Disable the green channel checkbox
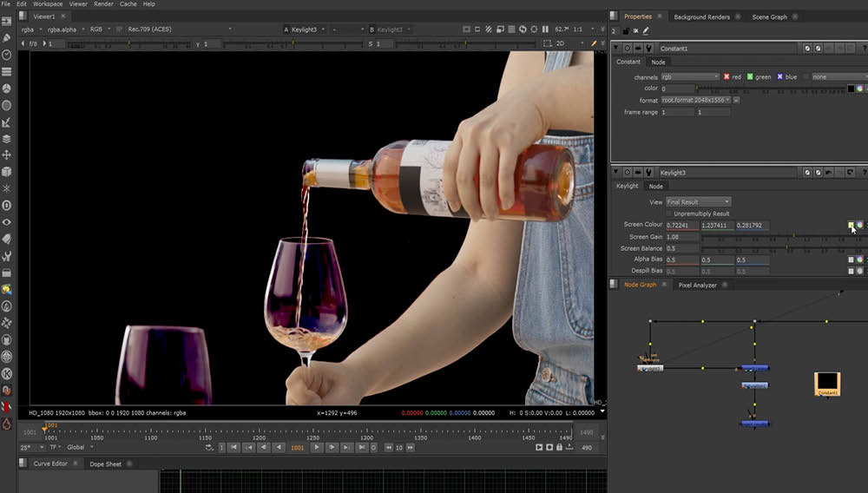868x493 pixels. tap(750, 76)
